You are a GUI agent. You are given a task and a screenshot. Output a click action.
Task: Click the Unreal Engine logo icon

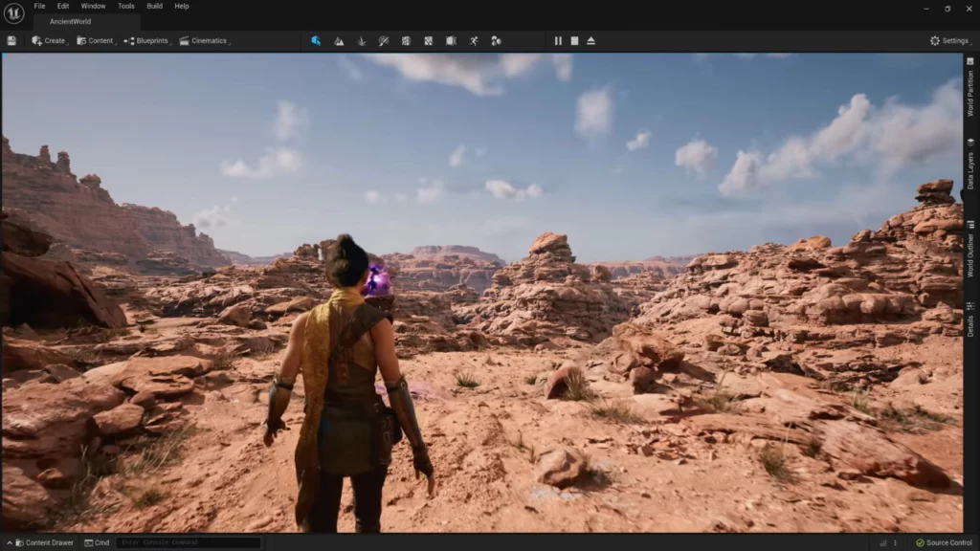[x=13, y=12]
